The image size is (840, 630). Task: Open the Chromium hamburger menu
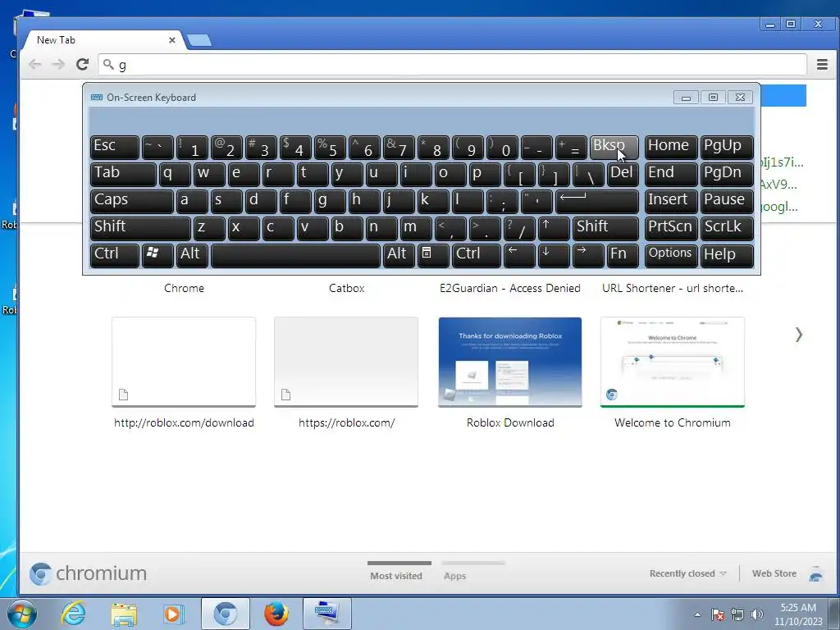[x=822, y=65]
